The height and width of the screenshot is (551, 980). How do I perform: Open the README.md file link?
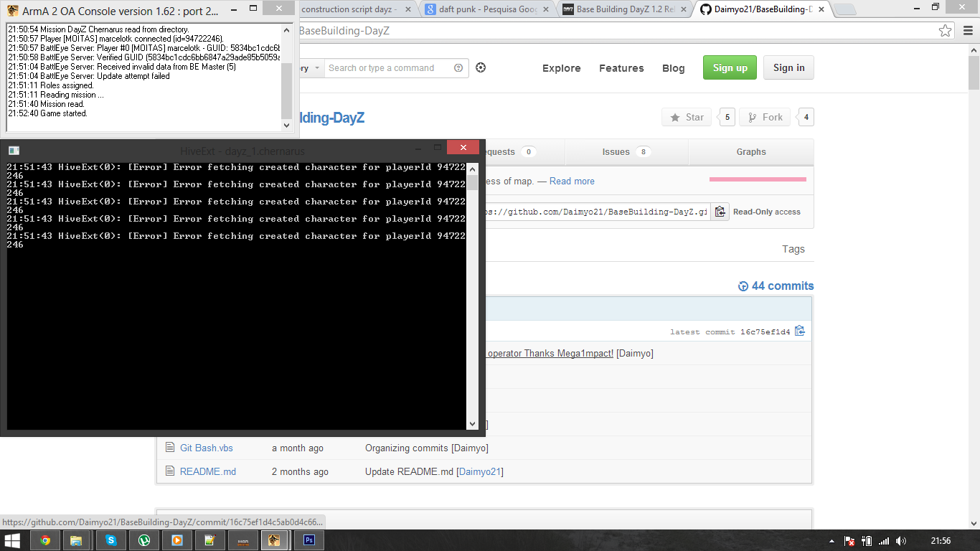[x=208, y=471]
